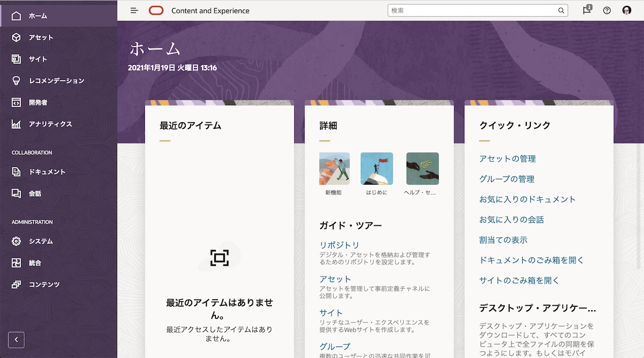This screenshot has height=358, width=644.
Task: Click the アナリティクス chart icon
Action: tap(16, 124)
